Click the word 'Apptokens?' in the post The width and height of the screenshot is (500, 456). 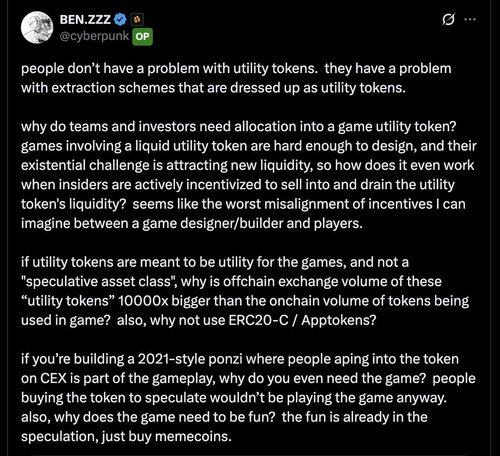click(x=339, y=321)
